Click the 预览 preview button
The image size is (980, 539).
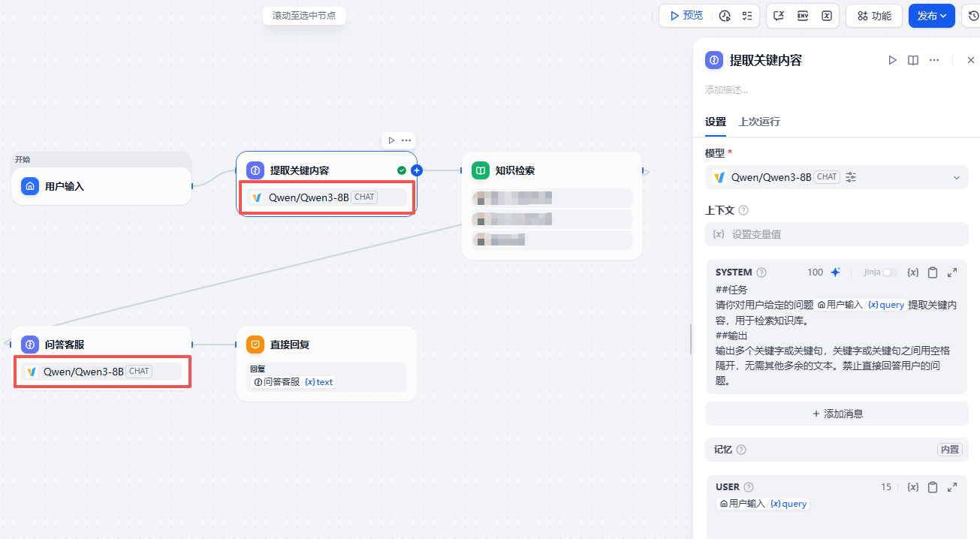(x=686, y=16)
